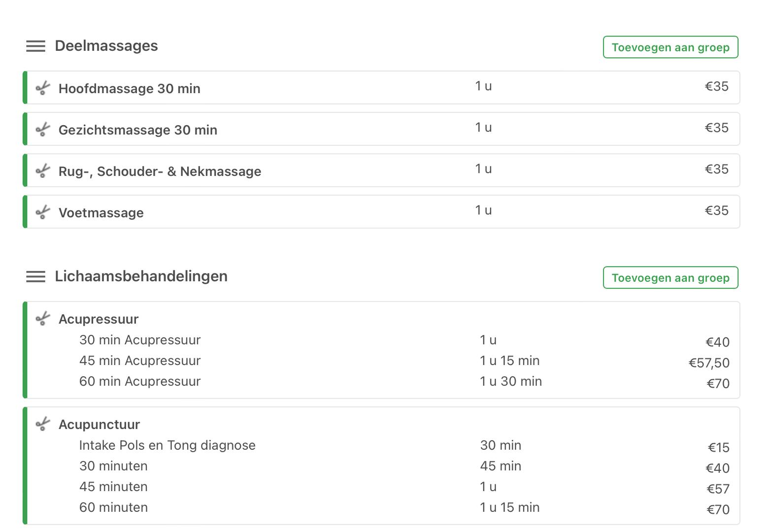Open the Gezichtsmassage 30 min service
This screenshot has width=763, height=532.
click(382, 129)
